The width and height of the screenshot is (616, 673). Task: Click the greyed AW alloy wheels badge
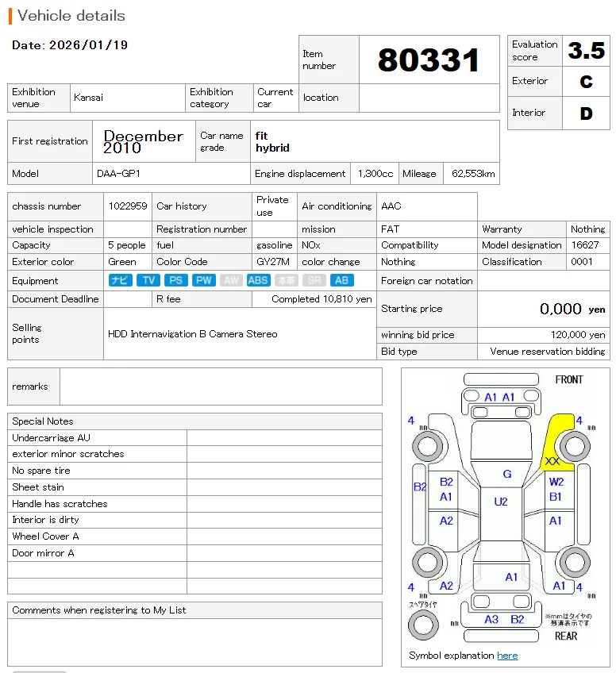tap(231, 280)
